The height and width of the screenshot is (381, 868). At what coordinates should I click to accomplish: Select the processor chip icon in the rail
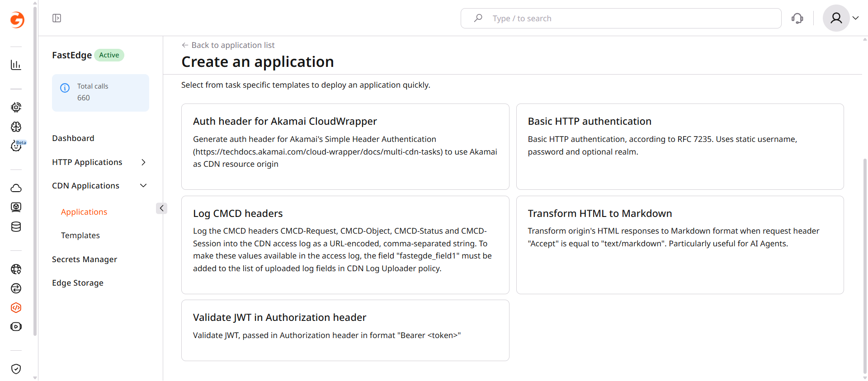pyautogui.click(x=16, y=107)
